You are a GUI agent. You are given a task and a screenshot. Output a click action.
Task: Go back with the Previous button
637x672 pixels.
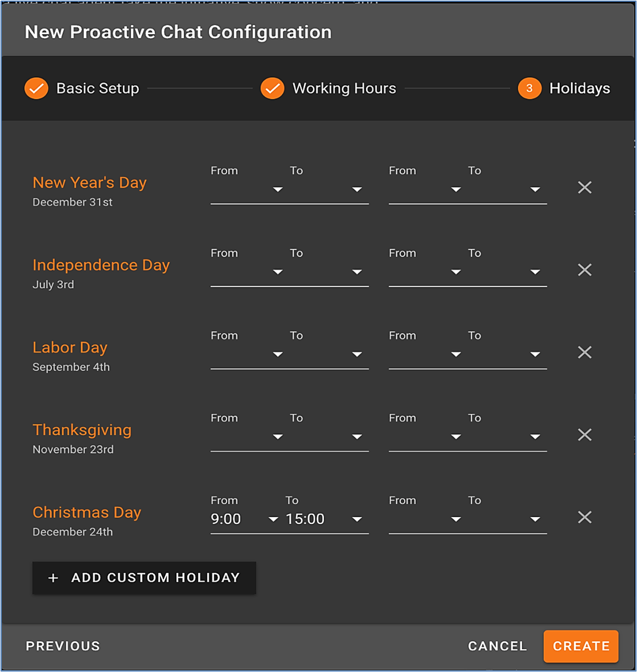click(63, 646)
